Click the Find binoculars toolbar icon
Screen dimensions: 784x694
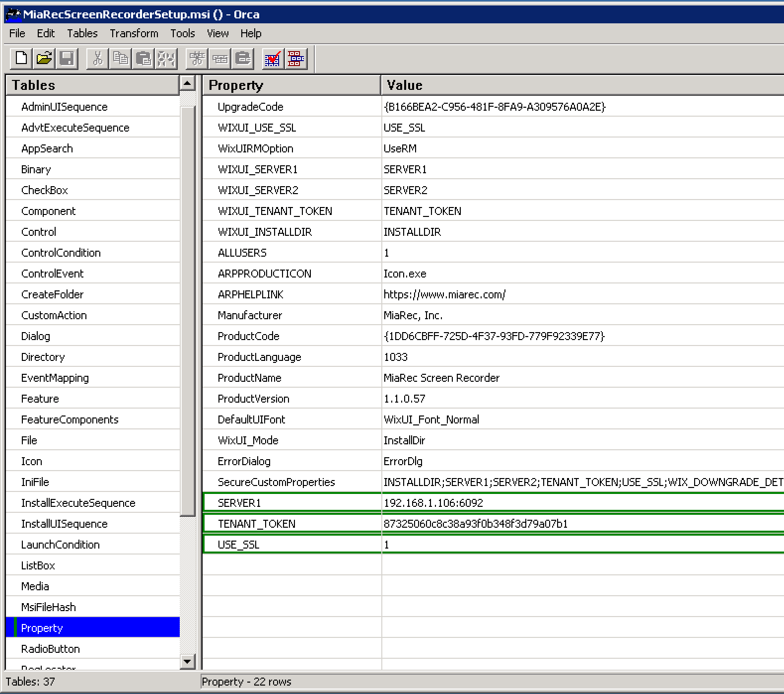point(166,59)
